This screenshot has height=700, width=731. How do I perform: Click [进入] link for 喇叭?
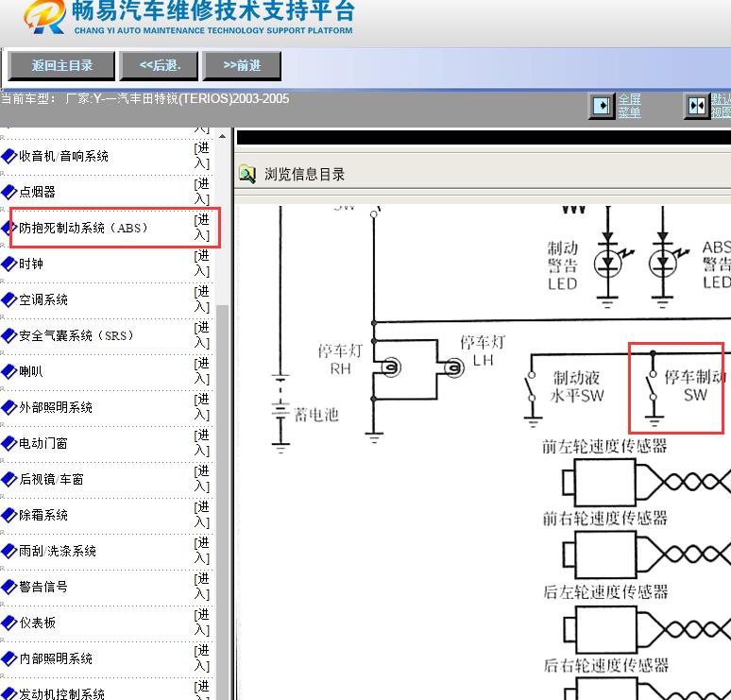pos(202,371)
